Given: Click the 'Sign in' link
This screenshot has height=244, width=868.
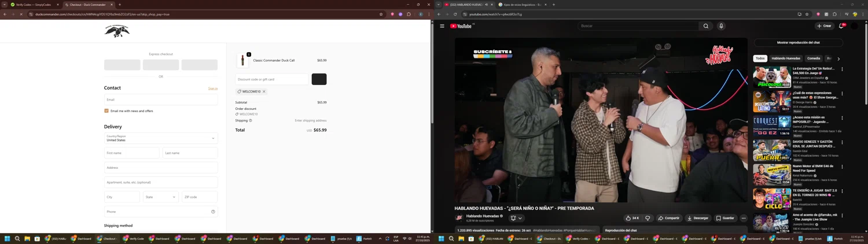Looking at the screenshot, I should point(213,88).
